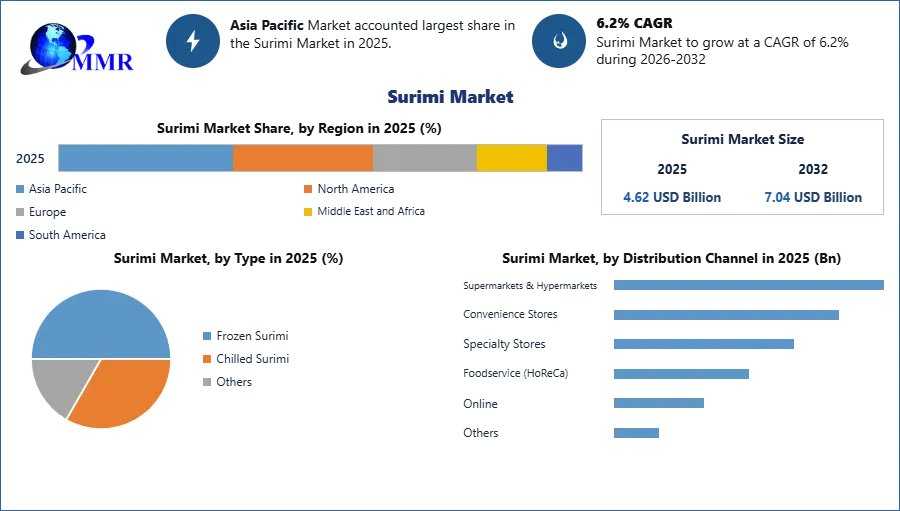Image resolution: width=900 pixels, height=511 pixels.
Task: Click the "4.62 USD Billion" value
Action: pos(672,197)
